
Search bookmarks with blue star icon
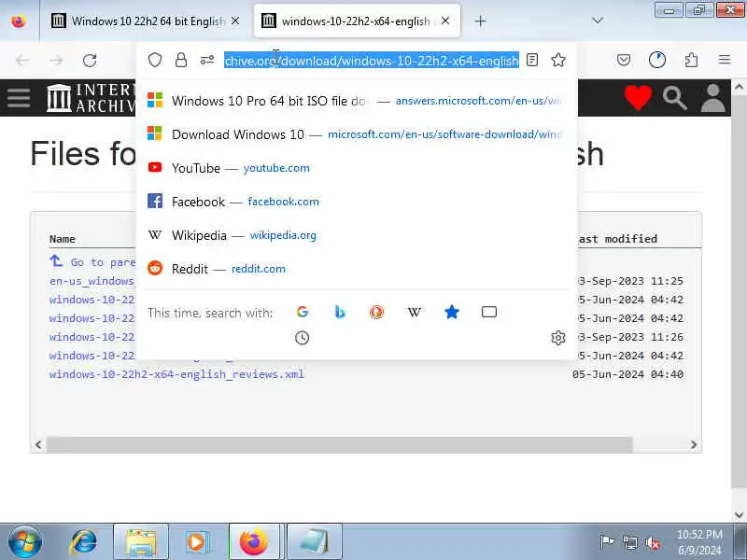[x=452, y=312]
